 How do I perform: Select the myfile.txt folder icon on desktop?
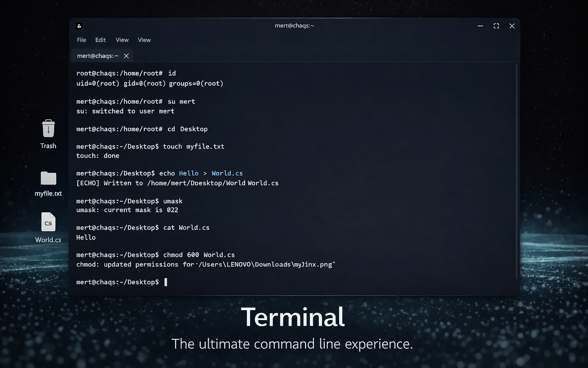pos(48,178)
